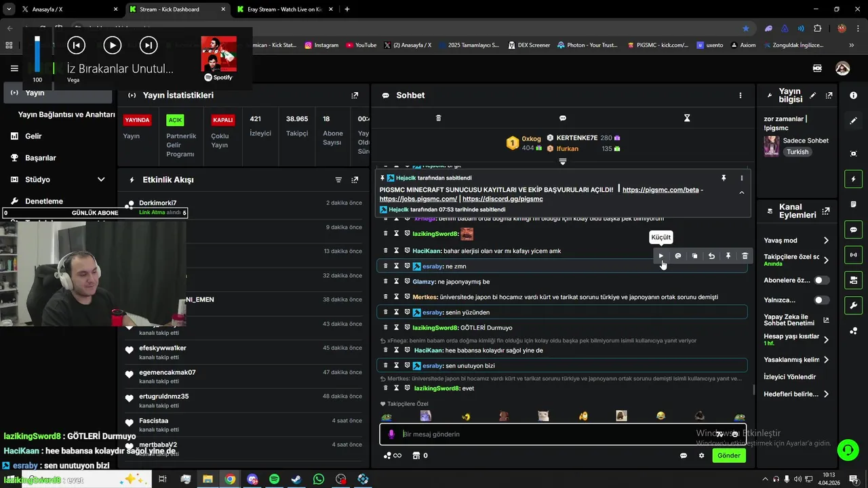Pop out the Yayın bilgisi panel
This screenshot has width=868, height=488.
click(829, 96)
